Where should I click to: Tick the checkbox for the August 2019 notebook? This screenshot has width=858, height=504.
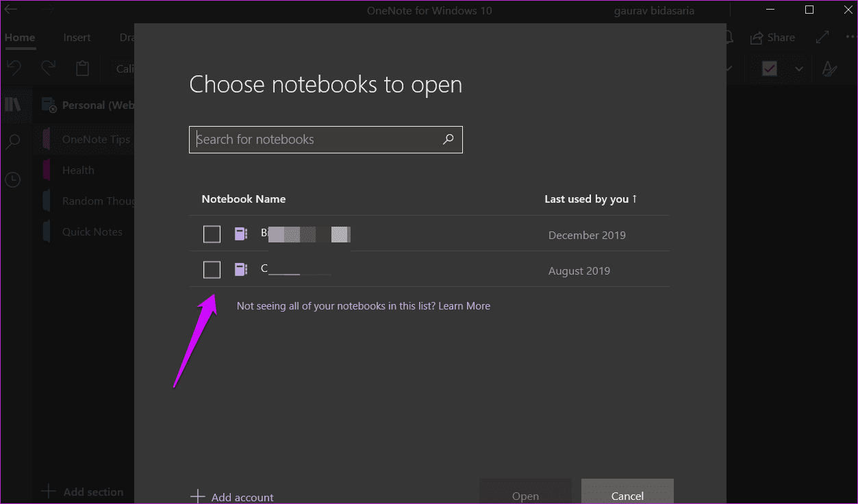point(212,270)
